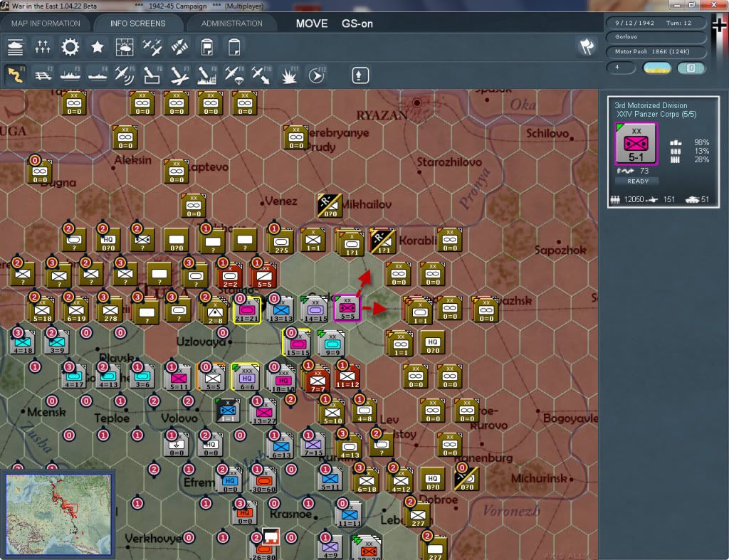Select the cyan unit marked 9=9
Viewport: 729px width, 560px height.
point(332,344)
